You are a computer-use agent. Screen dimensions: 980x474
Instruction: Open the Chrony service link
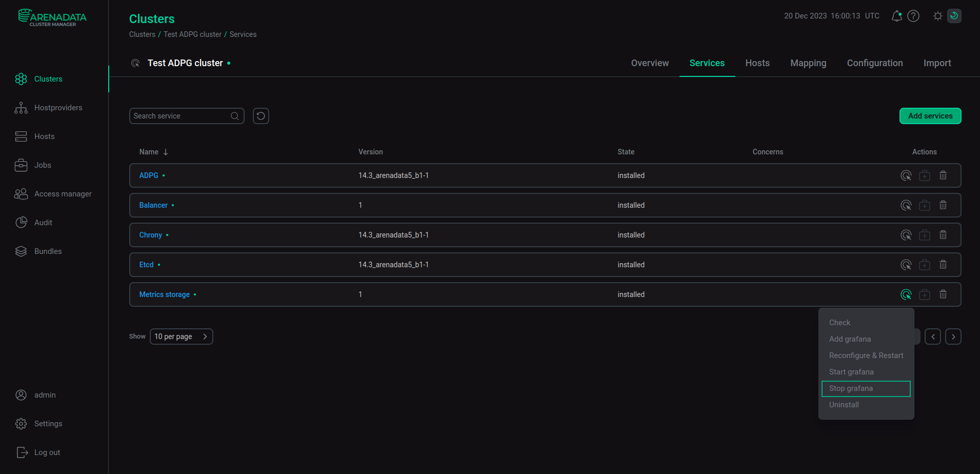click(150, 235)
